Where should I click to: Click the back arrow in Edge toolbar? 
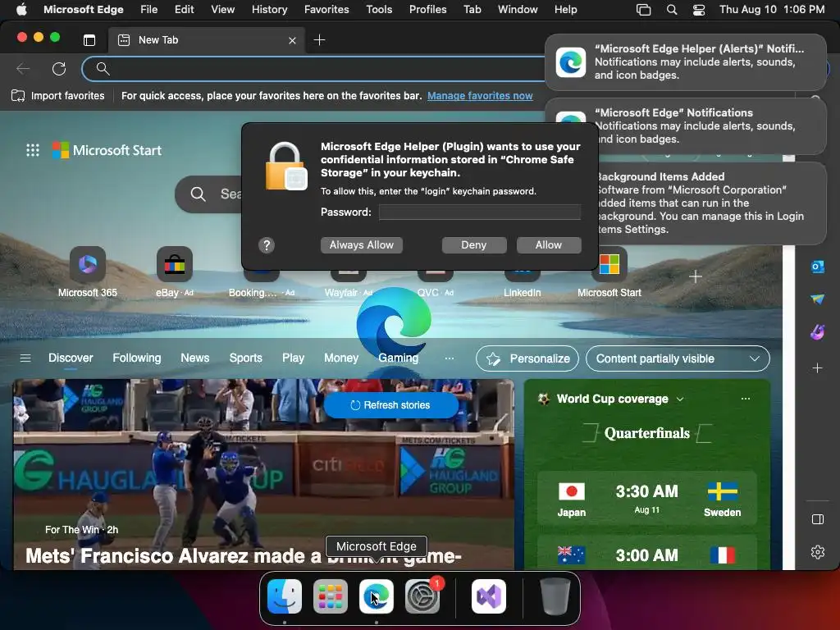tap(23, 69)
